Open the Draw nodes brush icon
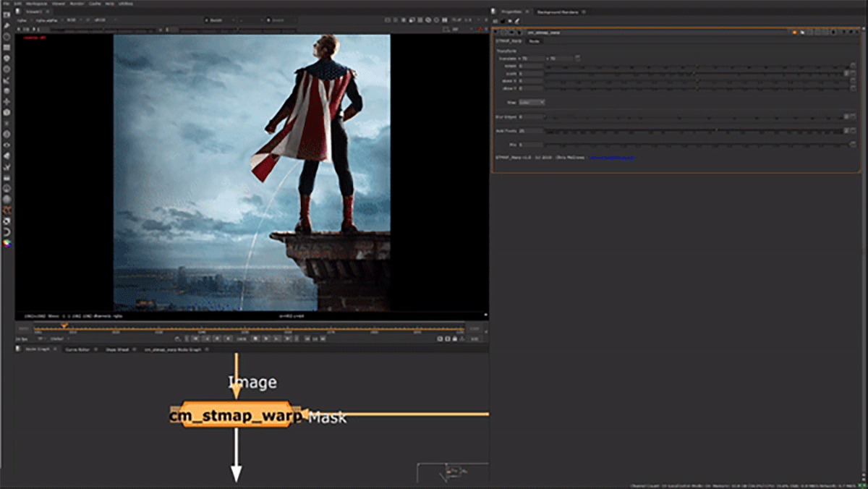This screenshot has height=489, width=868. (7, 25)
